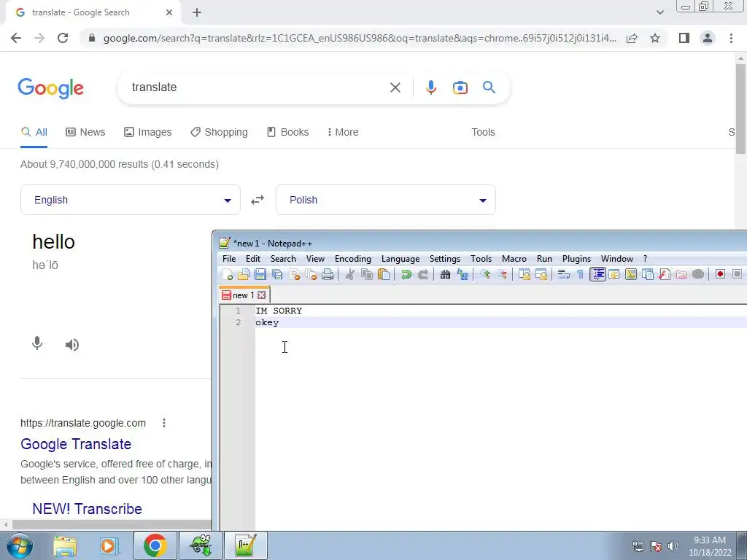The height and width of the screenshot is (560, 747).
Task: Open options for translate.google.com result
Action: tap(164, 423)
